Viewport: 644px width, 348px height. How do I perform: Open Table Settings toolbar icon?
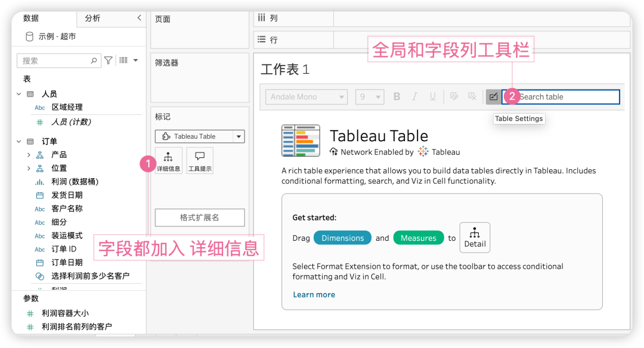tap(494, 97)
